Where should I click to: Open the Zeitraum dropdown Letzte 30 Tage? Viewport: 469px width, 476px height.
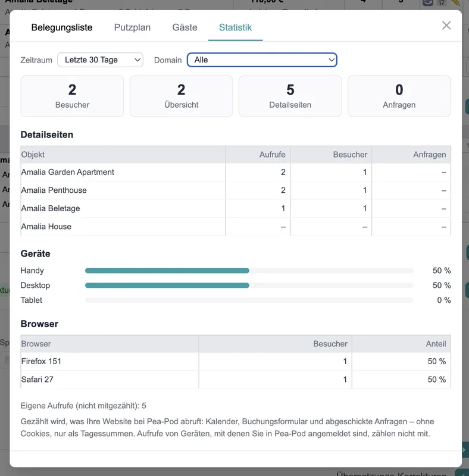[100, 60]
